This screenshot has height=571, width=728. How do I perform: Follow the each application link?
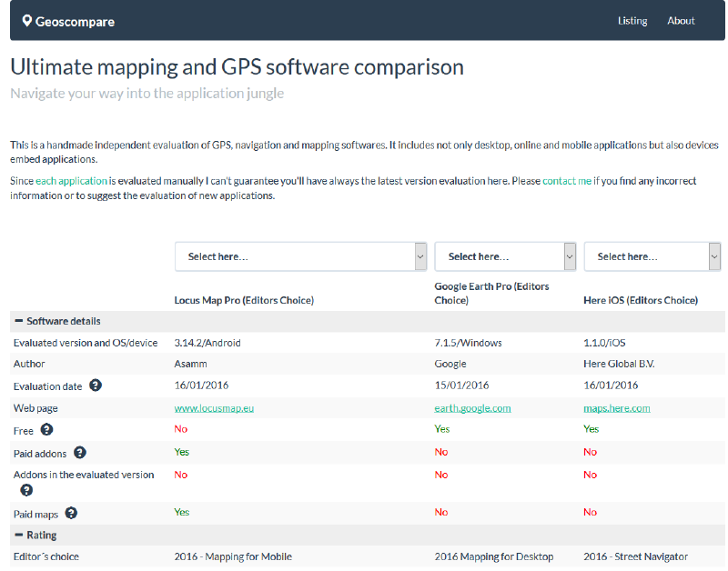(x=71, y=181)
